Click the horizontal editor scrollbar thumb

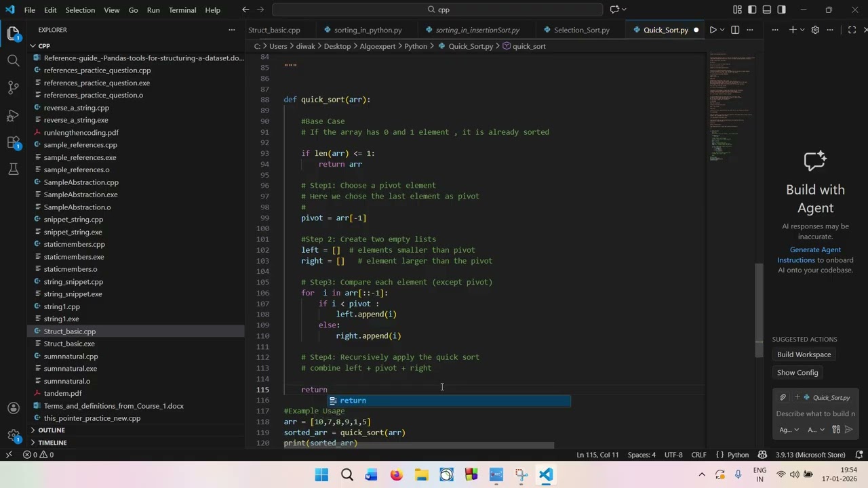tap(419, 446)
